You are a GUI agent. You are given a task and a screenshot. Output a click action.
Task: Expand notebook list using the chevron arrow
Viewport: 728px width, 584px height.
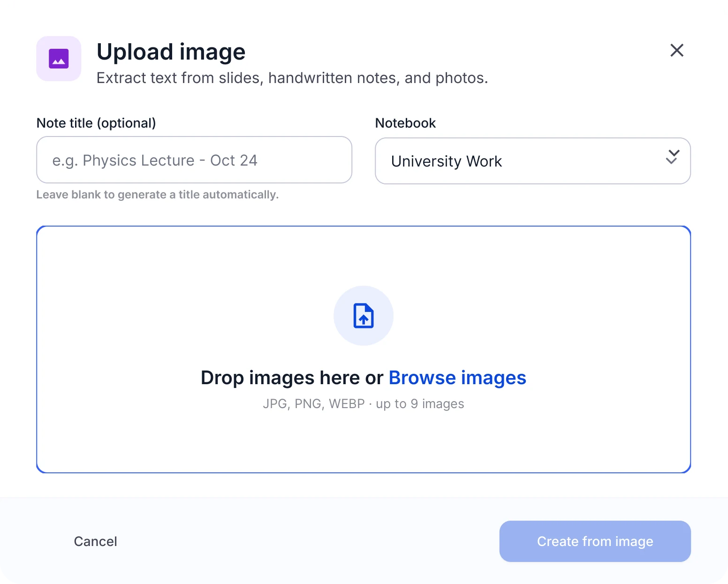673,157
